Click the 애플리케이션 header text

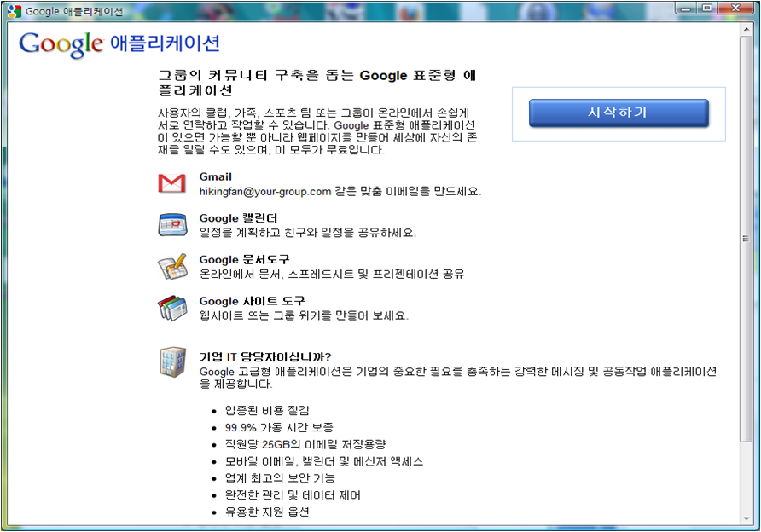165,43
